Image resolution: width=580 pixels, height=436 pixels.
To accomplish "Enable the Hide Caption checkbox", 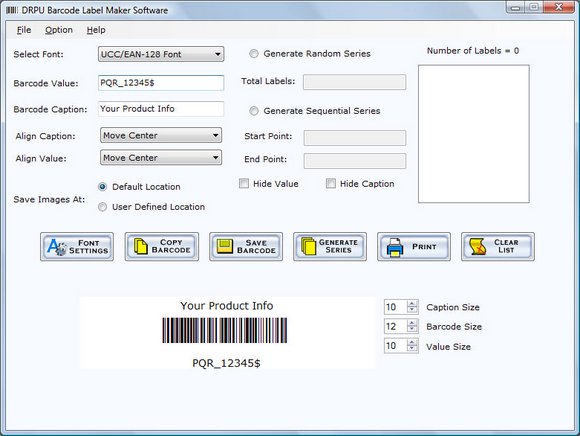I will [x=331, y=183].
